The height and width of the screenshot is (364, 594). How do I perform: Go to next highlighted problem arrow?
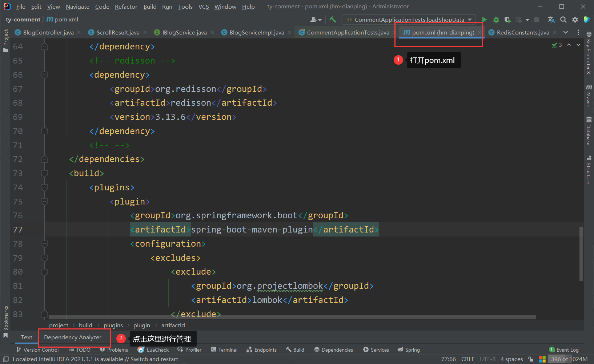coord(578,45)
